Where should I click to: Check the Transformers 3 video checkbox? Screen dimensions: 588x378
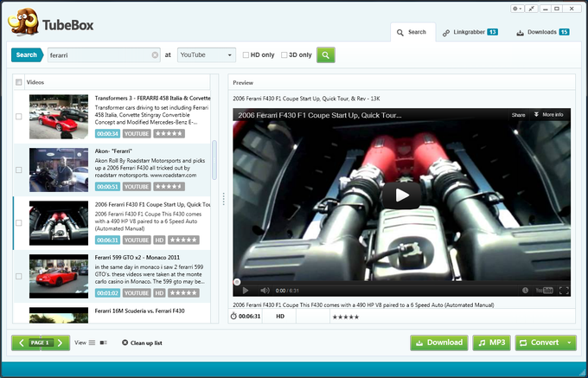click(18, 117)
